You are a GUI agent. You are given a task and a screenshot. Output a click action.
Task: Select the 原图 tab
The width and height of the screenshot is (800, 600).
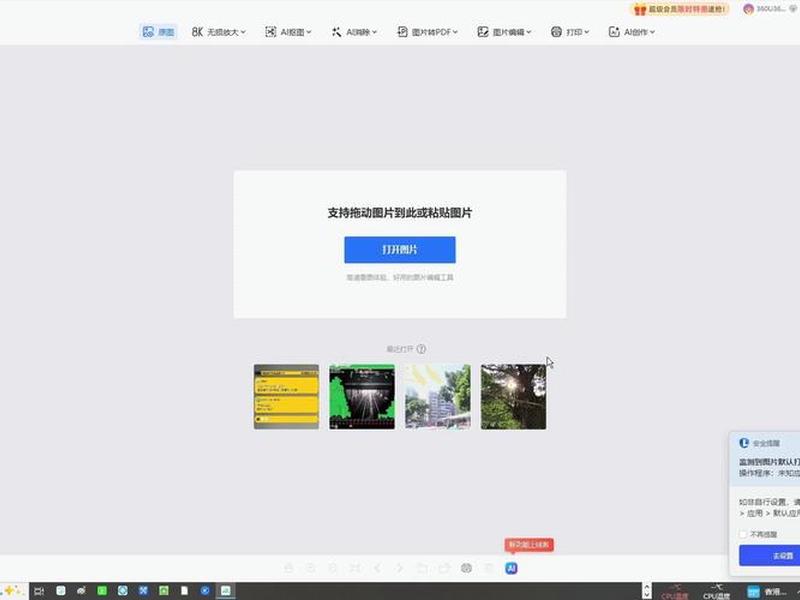pos(158,32)
